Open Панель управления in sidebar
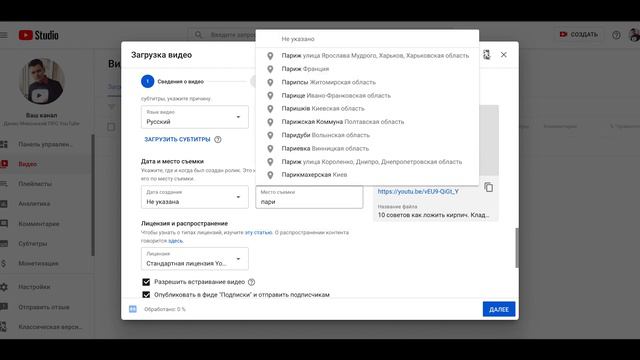Screen dimensions: 640x360 46,144
